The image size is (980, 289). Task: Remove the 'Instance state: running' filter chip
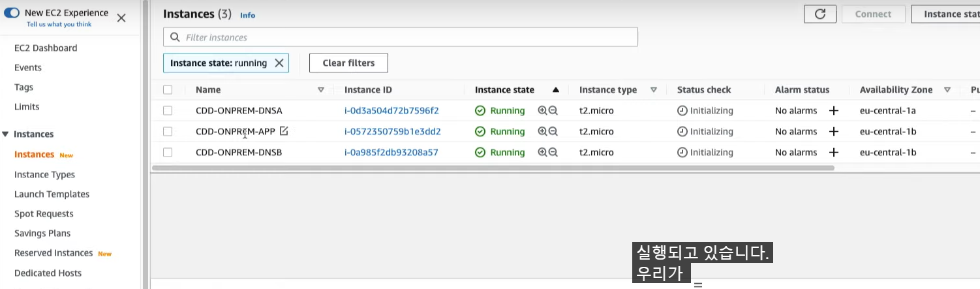pyautogui.click(x=279, y=63)
